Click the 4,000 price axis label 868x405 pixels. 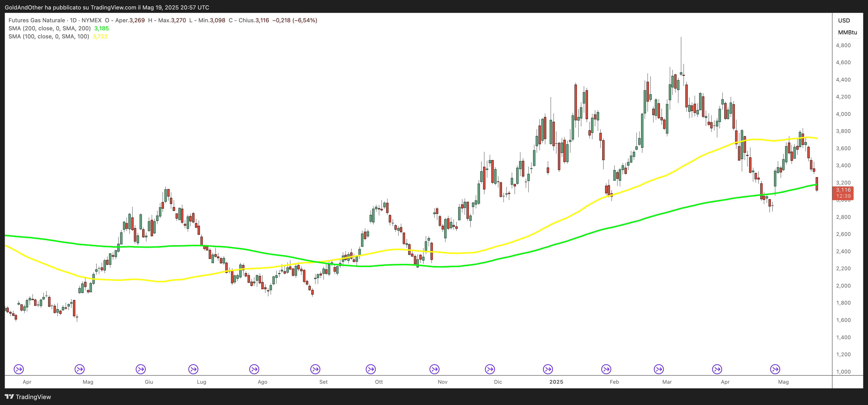coord(843,114)
